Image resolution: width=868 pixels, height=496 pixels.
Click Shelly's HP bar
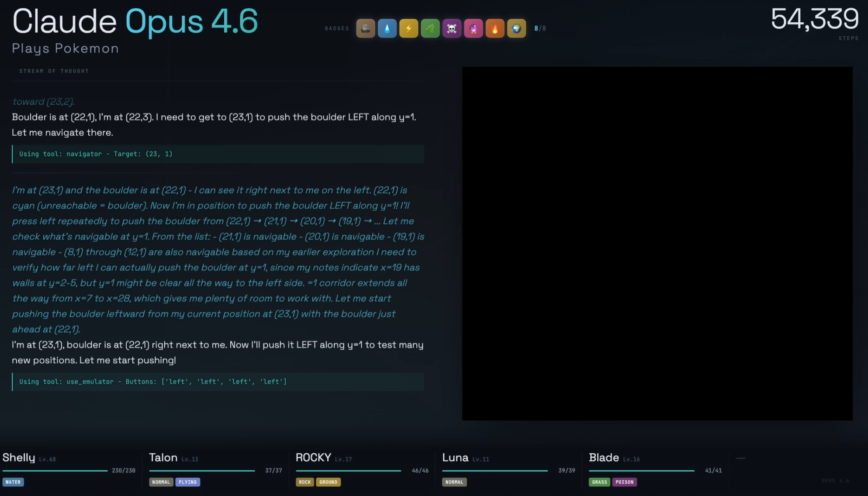[x=55, y=471]
